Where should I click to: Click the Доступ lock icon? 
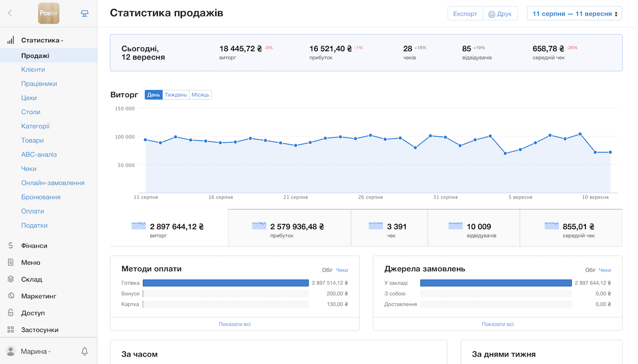[x=11, y=313]
